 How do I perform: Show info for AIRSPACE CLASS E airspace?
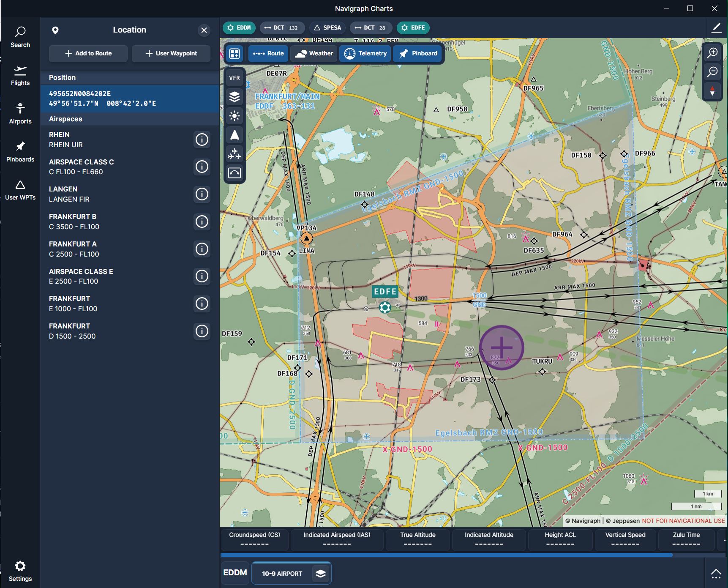coord(202,276)
